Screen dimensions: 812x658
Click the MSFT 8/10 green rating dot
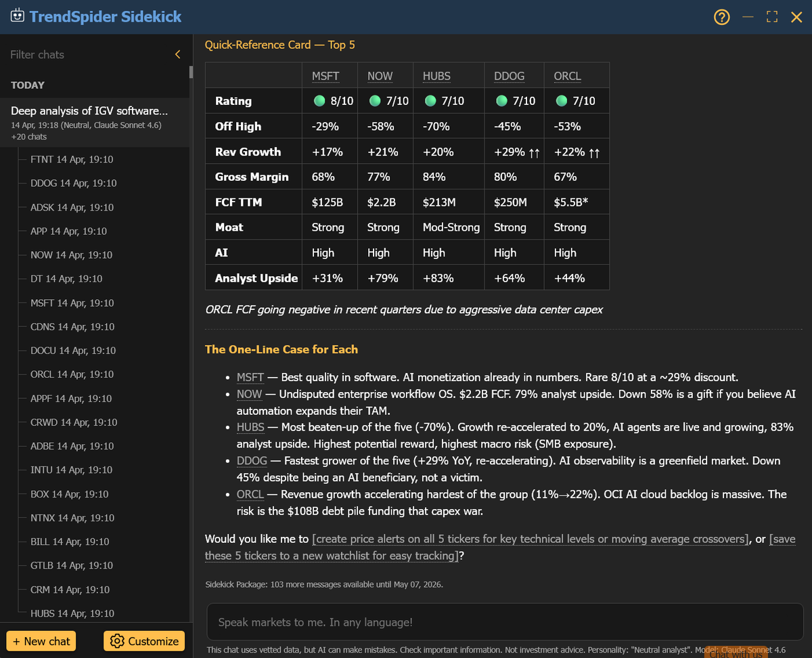[x=319, y=101]
